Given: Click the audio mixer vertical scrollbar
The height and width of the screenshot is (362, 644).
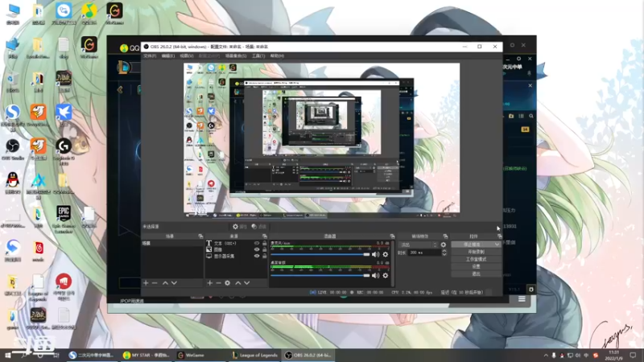Looking at the screenshot, I should [x=393, y=263].
